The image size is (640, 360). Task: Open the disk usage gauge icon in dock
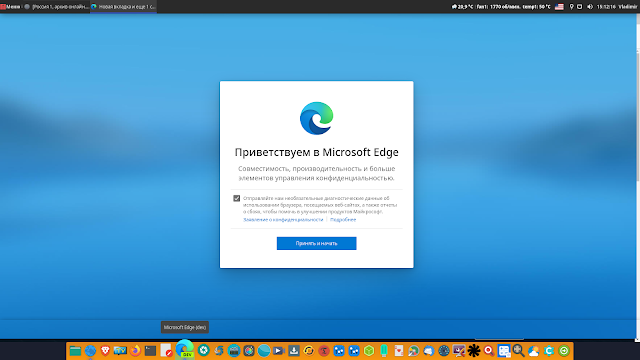click(x=413, y=351)
